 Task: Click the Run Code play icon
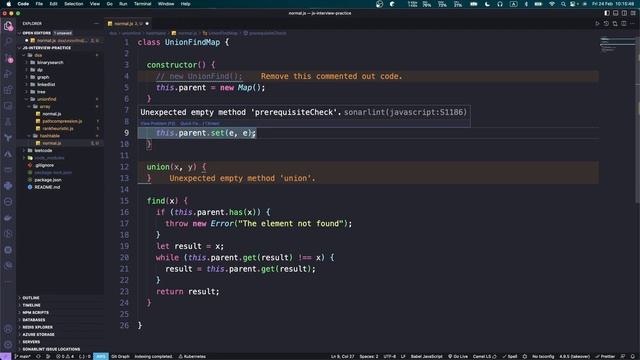(598, 24)
